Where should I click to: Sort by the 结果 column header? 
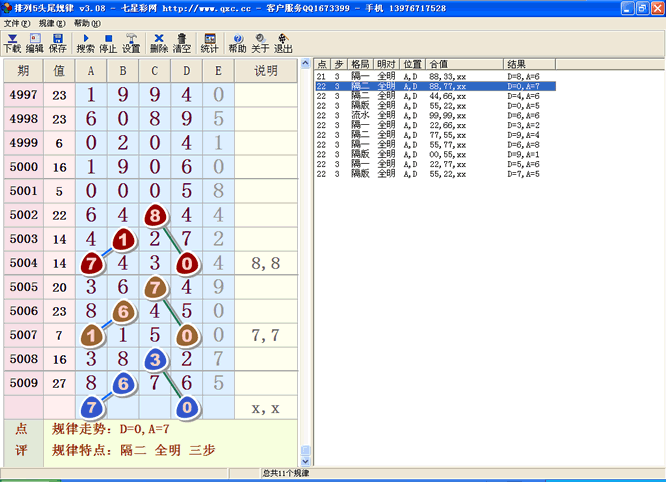[529, 64]
